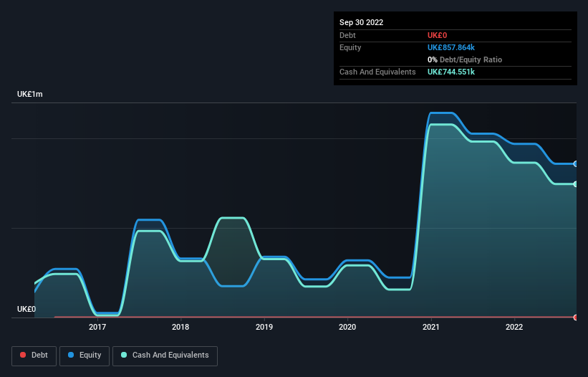The height and width of the screenshot is (377, 588).
Task: Click the UK£1m y-axis label
Action: pyautogui.click(x=29, y=94)
